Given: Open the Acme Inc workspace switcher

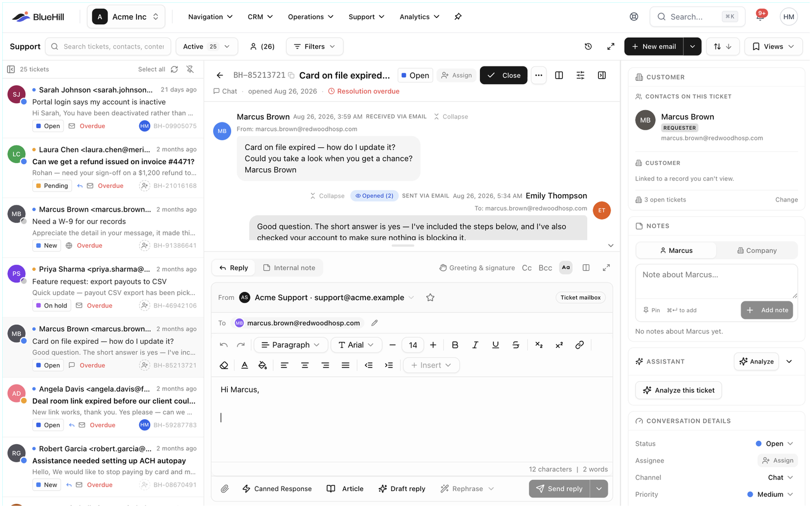Looking at the screenshot, I should [x=126, y=17].
